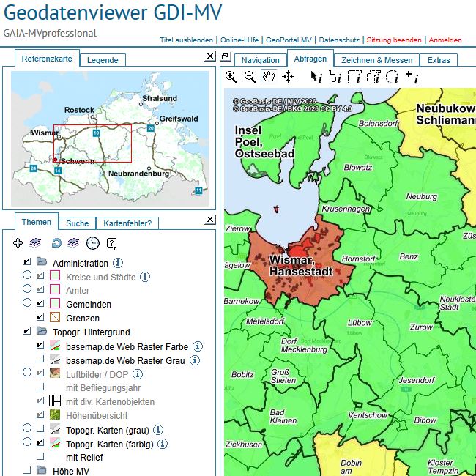Enable the mit Relief checkbox
This screenshot has height=476, width=476.
coord(40,456)
